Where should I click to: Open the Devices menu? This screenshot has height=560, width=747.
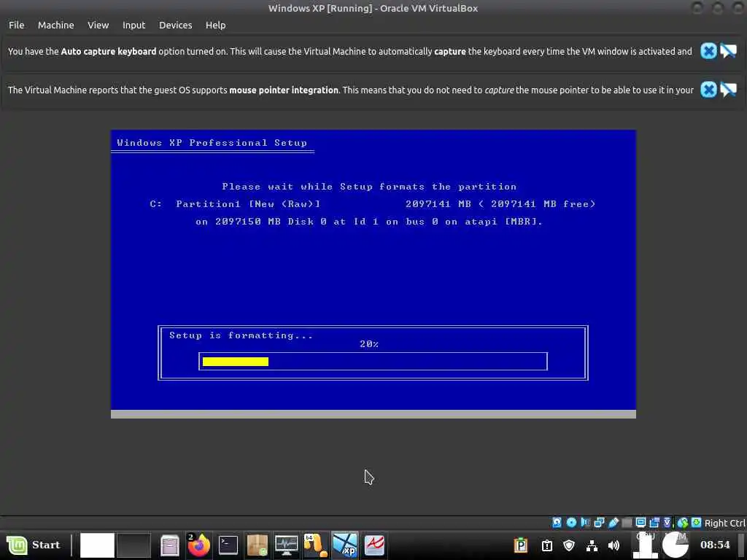[x=175, y=26]
